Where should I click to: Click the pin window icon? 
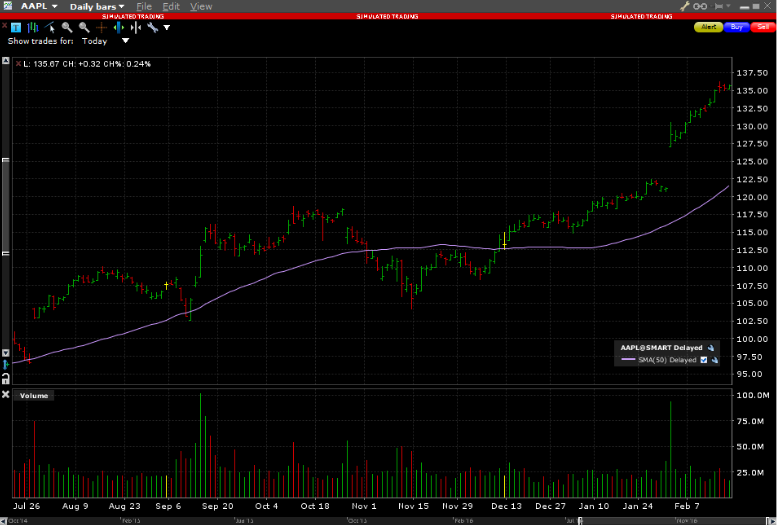click(x=718, y=6)
